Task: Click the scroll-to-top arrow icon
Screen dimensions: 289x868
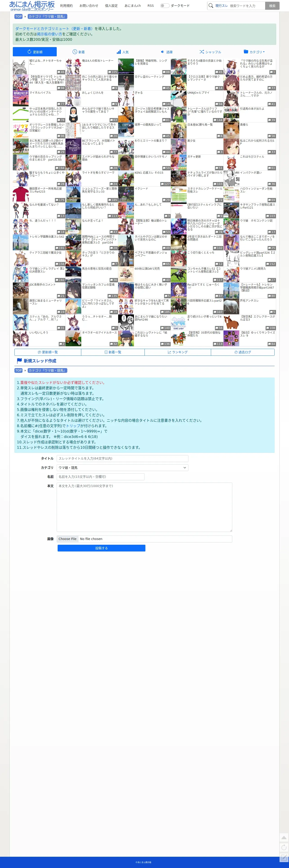Action: pyautogui.click(x=284, y=838)
